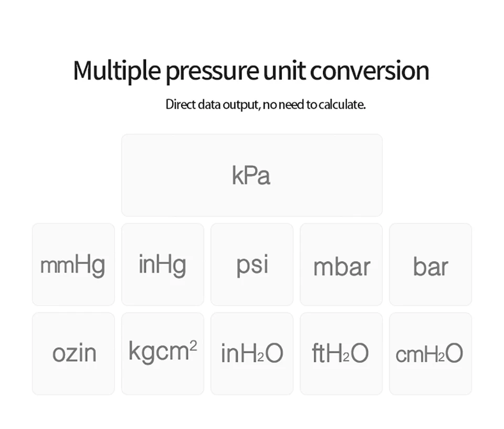Pick the mbar unit tile

click(341, 265)
